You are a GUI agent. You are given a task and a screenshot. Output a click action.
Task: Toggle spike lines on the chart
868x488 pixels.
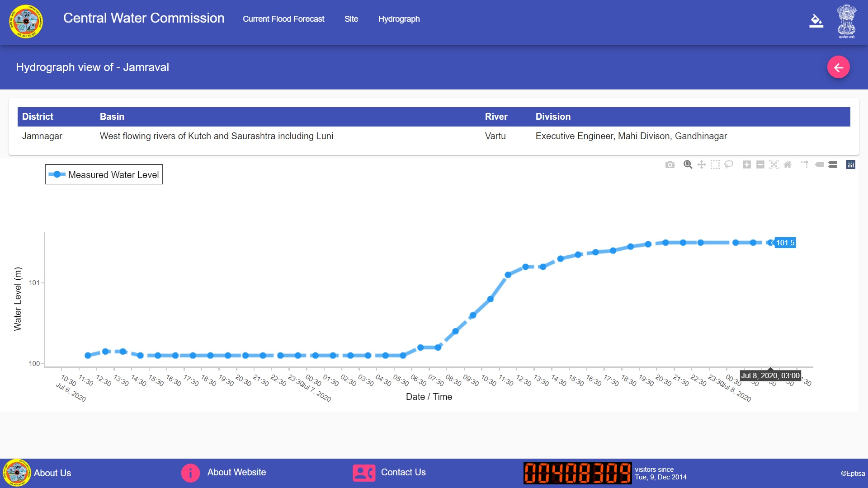coord(805,165)
